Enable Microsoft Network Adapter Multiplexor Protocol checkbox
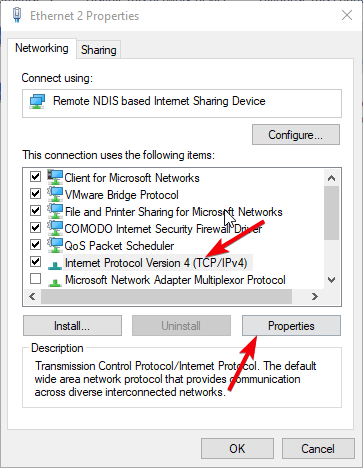 [35, 278]
